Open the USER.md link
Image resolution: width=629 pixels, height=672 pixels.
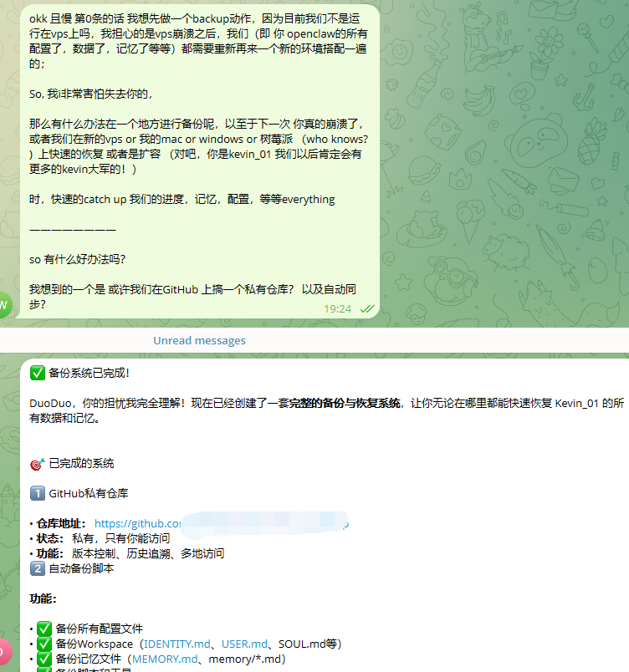244,644
